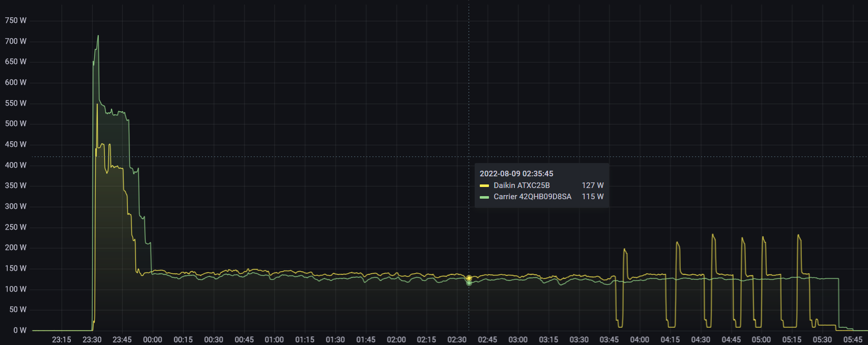This screenshot has width=868, height=345.
Task: Click the 600 W y-axis label
Action: click(x=16, y=83)
